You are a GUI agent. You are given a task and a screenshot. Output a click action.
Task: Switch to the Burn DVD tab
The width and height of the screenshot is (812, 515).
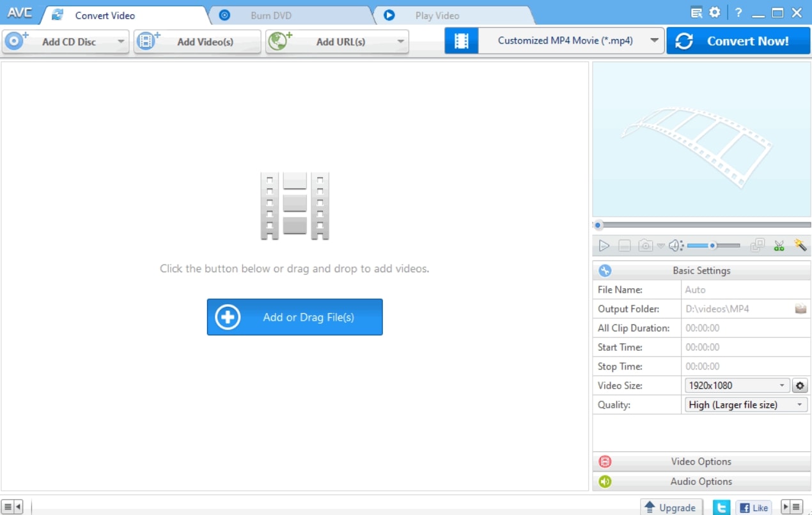pyautogui.click(x=270, y=15)
